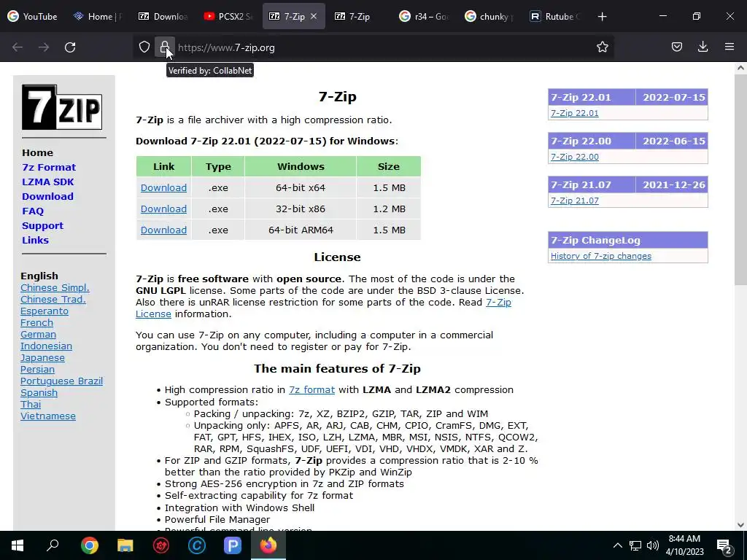Switch language to German
Image resolution: width=747 pixels, height=560 pixels.
tap(38, 334)
